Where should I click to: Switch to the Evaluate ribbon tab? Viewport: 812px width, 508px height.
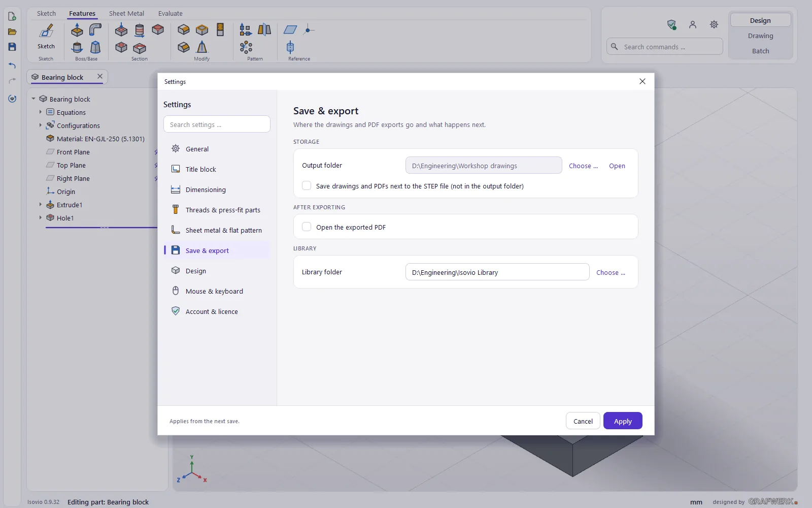point(171,14)
